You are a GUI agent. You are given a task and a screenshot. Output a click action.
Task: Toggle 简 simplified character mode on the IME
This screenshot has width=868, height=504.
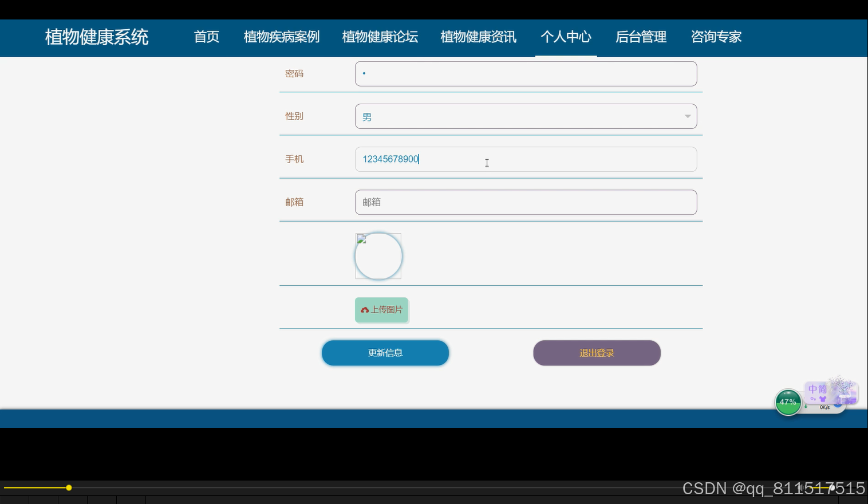point(823,389)
